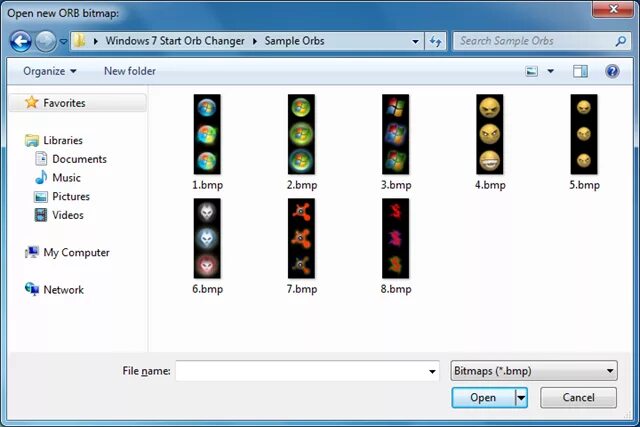Screen dimensions: 640x427
Task: Click the Change your view icon
Action: (531, 71)
